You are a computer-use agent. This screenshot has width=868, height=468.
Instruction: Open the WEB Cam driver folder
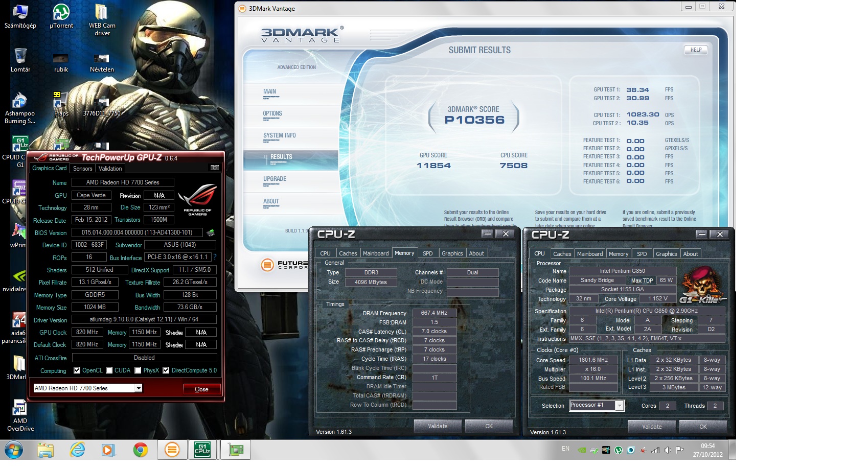[102, 20]
